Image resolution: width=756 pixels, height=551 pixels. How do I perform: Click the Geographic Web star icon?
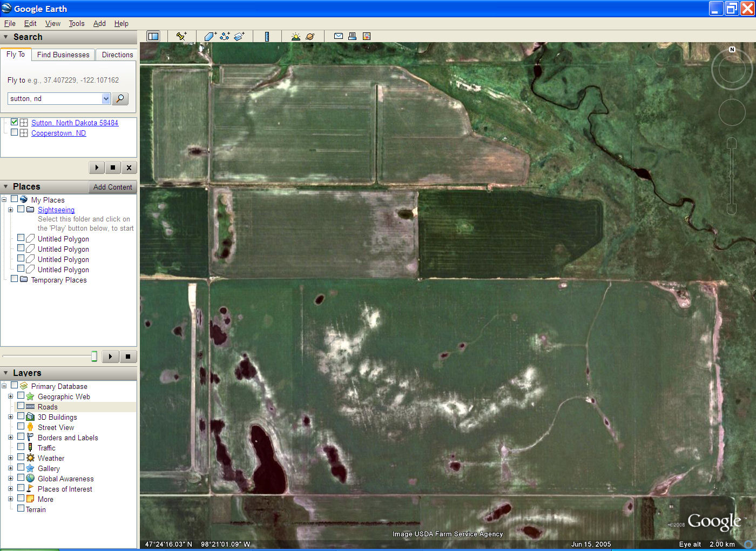coord(30,397)
